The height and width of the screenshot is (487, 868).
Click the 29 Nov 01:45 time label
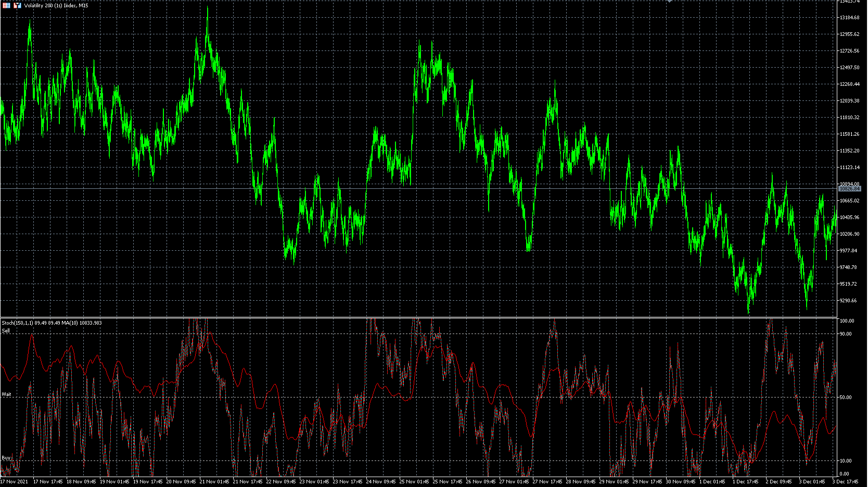click(614, 482)
